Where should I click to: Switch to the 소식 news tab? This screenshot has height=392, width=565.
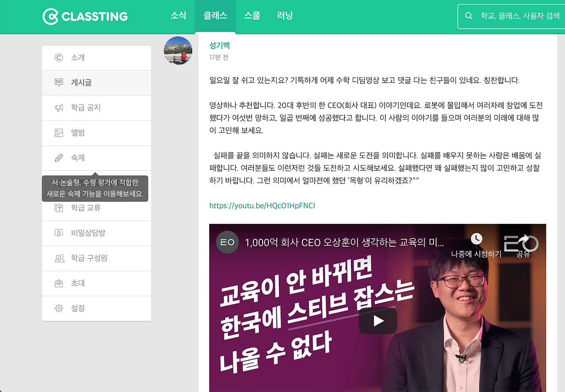tap(178, 15)
